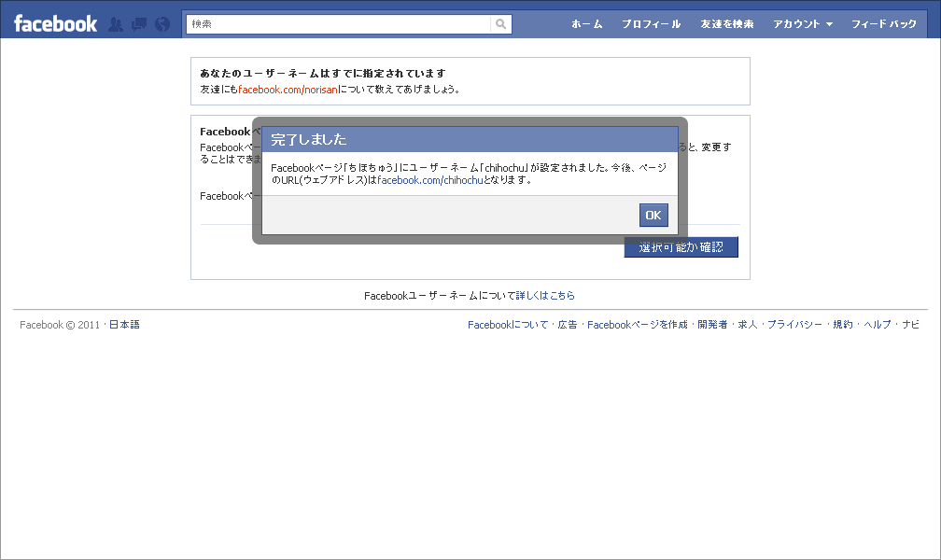The width and height of the screenshot is (941, 560).
Task: Open プロフィール in the top bar
Action: [652, 24]
